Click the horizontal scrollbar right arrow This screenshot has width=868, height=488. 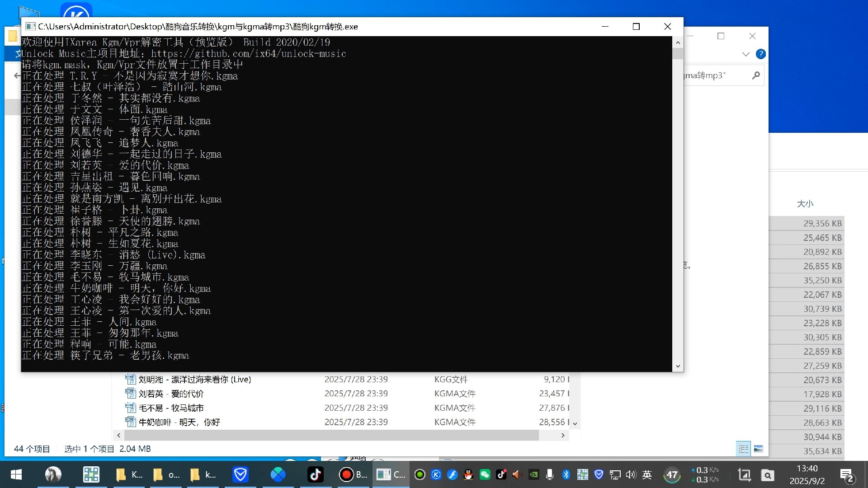[x=563, y=435]
